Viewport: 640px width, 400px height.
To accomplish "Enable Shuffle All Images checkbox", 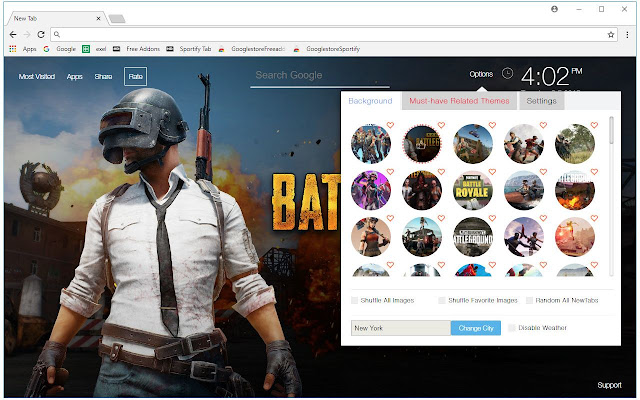I will click(354, 300).
